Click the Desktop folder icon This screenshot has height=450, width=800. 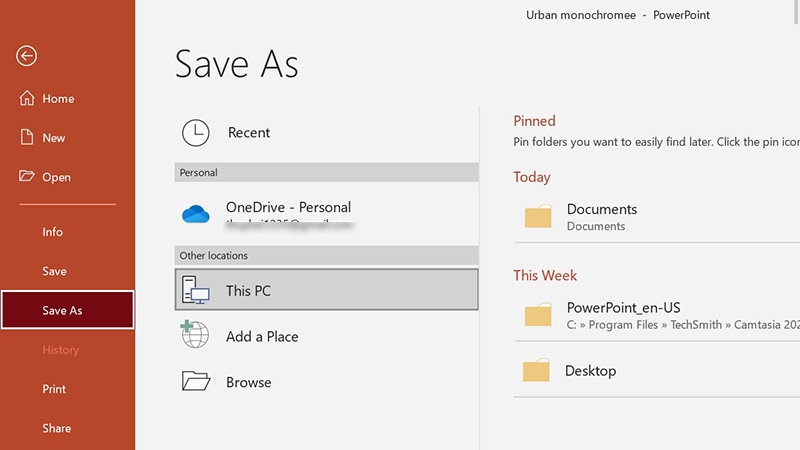pyautogui.click(x=536, y=370)
